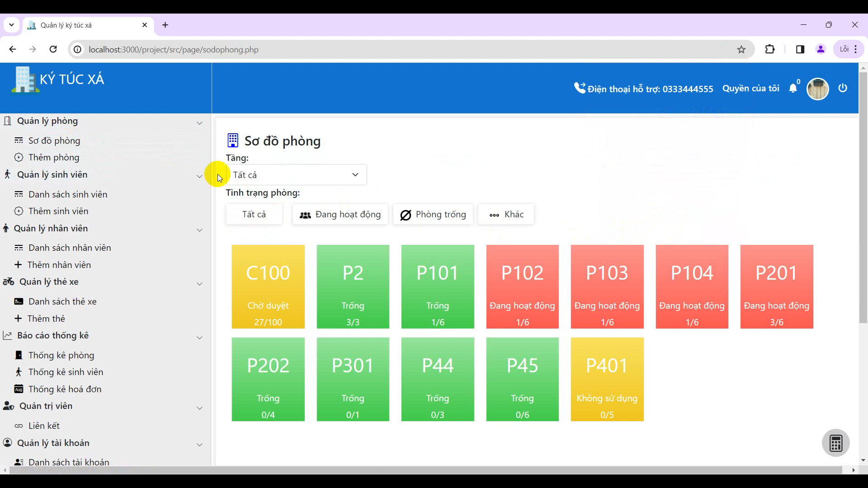Image resolution: width=868 pixels, height=488 pixels.
Task: Open Thống kê hoá đơn report
Action: point(65,389)
